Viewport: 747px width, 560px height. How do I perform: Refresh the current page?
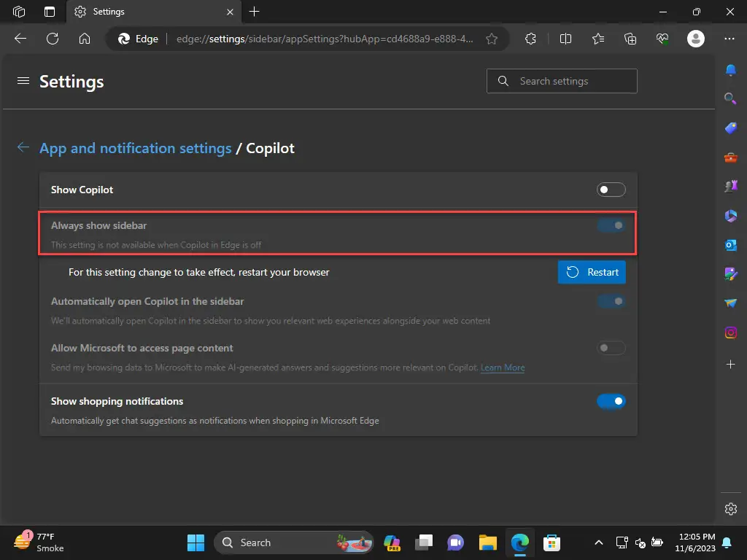pyautogui.click(x=53, y=39)
